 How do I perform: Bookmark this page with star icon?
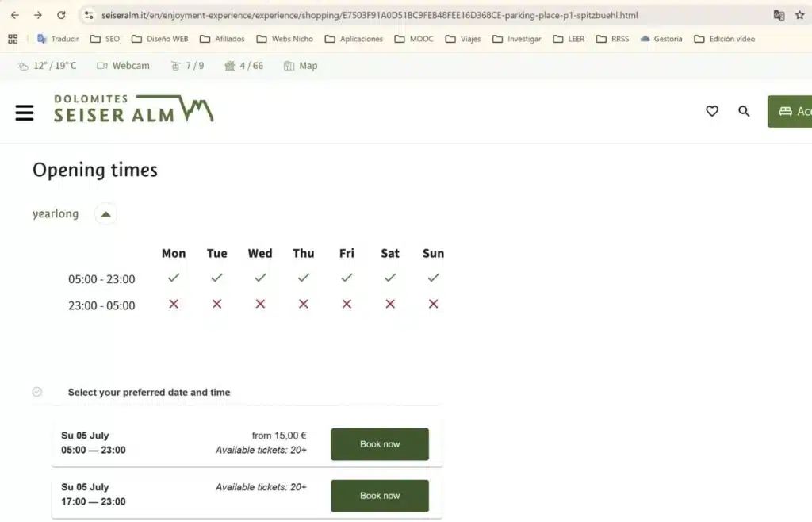pyautogui.click(x=799, y=15)
